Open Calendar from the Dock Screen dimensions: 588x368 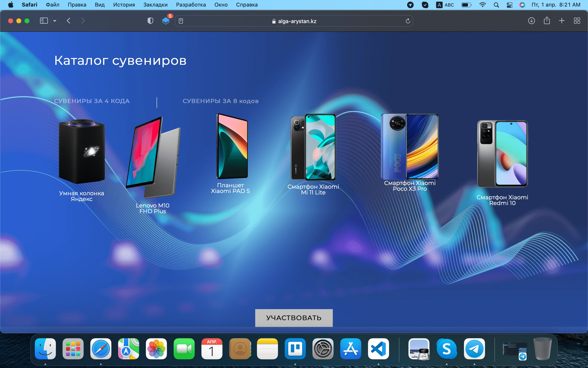coord(212,349)
